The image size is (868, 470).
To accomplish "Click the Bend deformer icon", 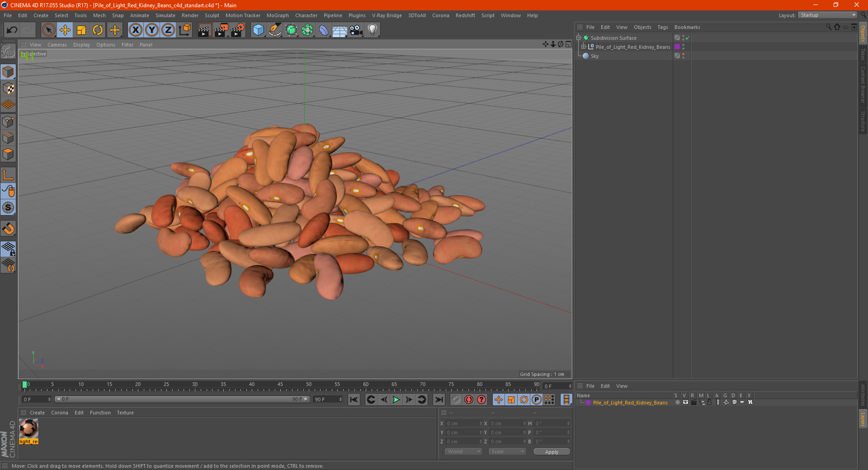I will (324, 30).
